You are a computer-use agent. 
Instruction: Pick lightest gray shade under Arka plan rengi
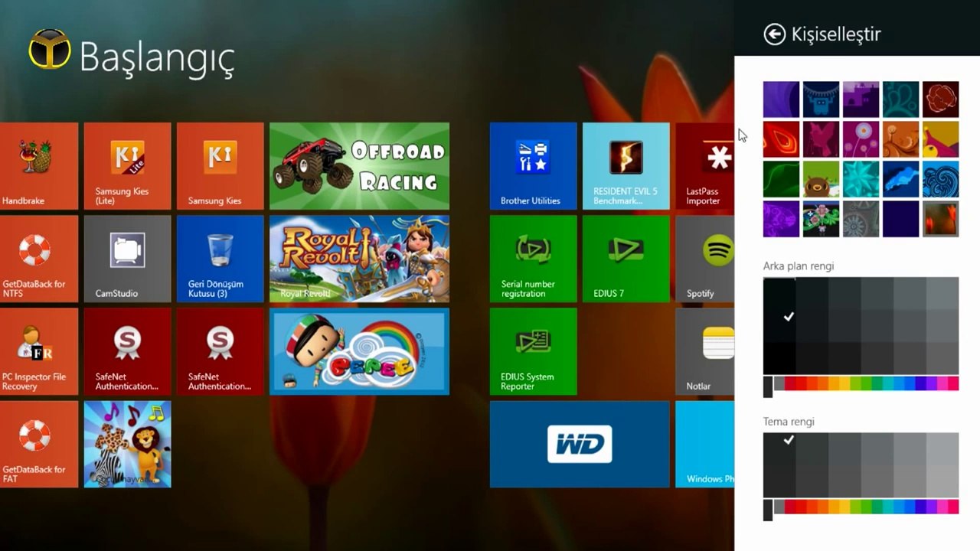(942, 294)
